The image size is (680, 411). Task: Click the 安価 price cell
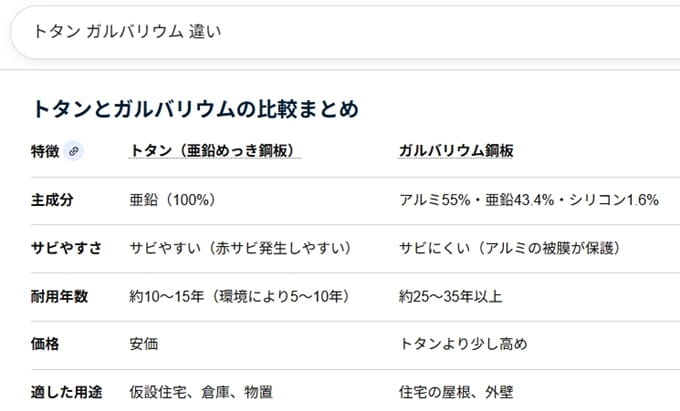144,343
